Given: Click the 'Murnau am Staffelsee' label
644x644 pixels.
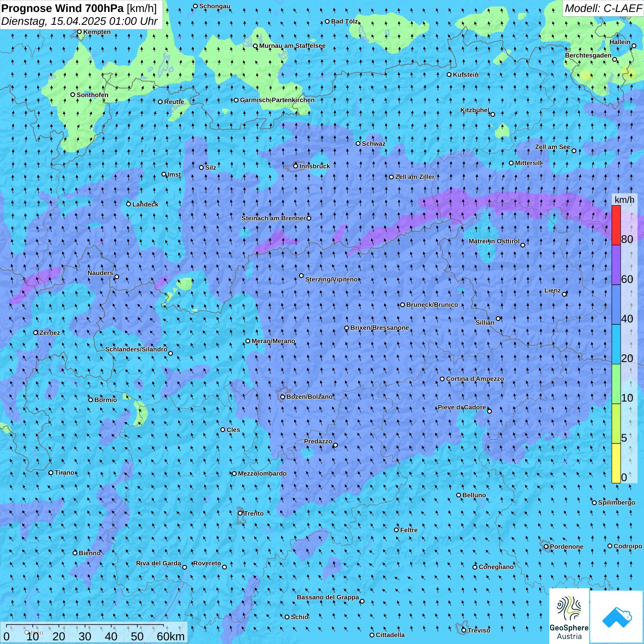Looking at the screenshot, I should tap(292, 46).
